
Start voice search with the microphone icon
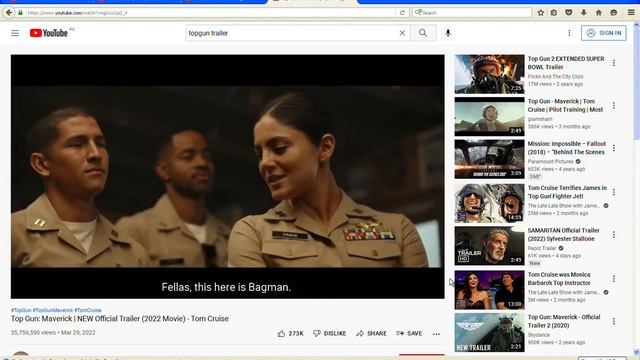point(448,33)
